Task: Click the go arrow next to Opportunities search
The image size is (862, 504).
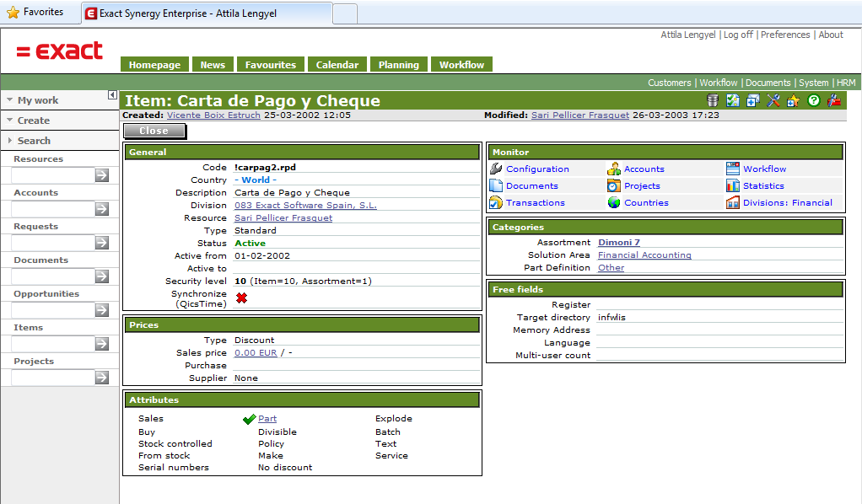Action: click(102, 310)
